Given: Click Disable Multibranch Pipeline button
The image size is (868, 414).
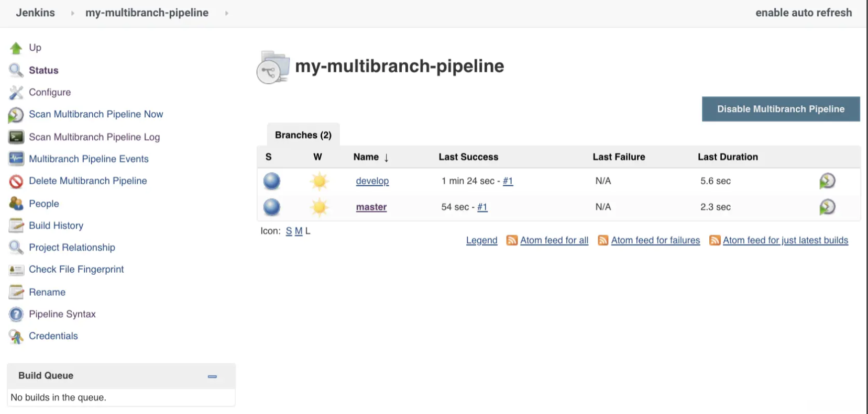Looking at the screenshot, I should pos(781,109).
